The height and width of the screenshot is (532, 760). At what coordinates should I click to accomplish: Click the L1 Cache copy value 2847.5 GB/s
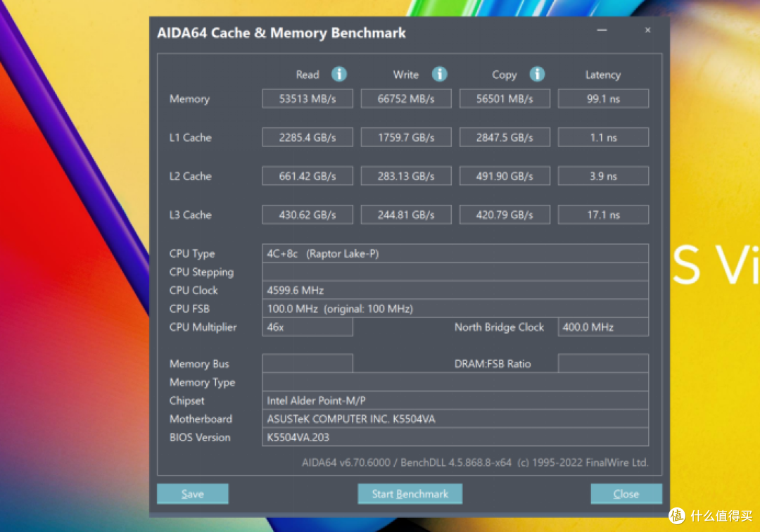pyautogui.click(x=505, y=137)
